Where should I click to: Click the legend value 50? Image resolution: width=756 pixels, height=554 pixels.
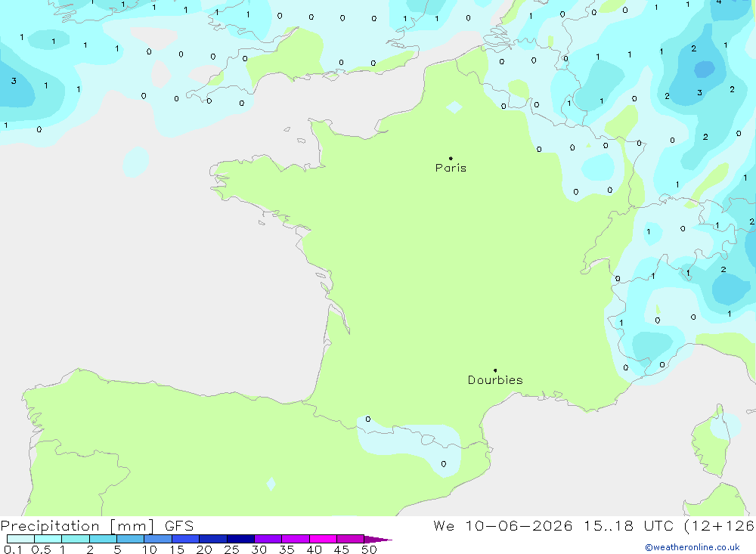[369, 549]
